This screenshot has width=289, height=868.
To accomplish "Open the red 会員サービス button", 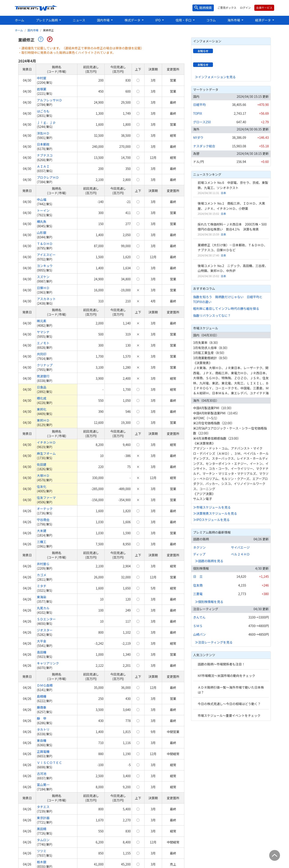I will coord(264,8).
